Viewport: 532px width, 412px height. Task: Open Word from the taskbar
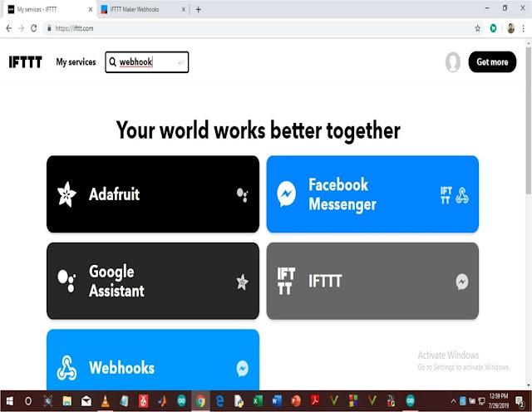(x=277, y=401)
